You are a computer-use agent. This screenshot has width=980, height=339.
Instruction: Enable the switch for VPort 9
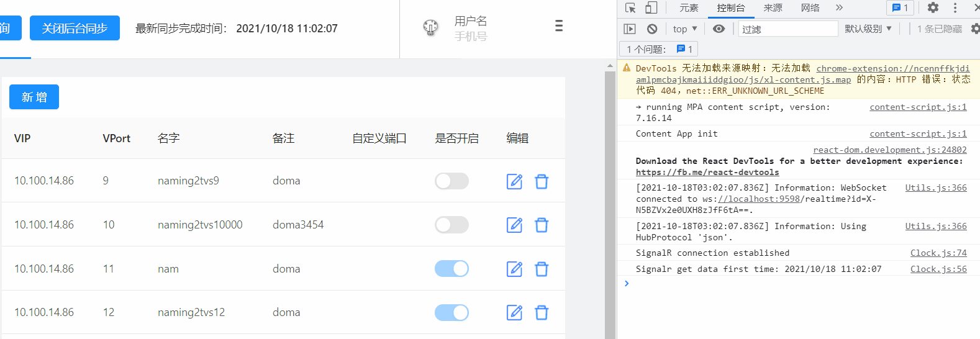pos(451,181)
